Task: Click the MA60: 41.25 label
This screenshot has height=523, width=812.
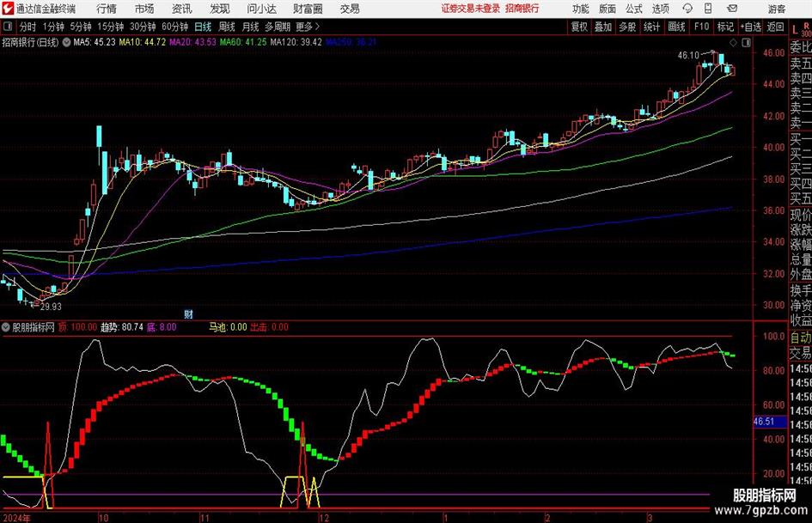Action: [243, 42]
